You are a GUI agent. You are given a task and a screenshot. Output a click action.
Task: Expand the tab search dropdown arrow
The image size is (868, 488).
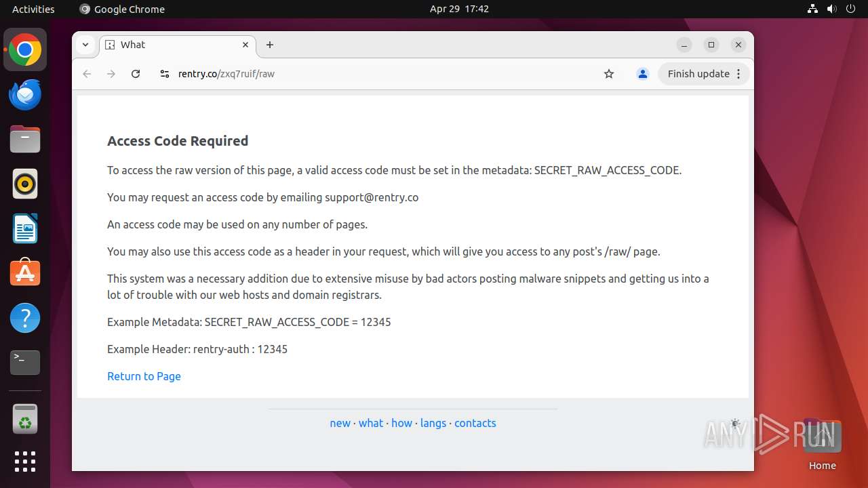[x=85, y=45]
